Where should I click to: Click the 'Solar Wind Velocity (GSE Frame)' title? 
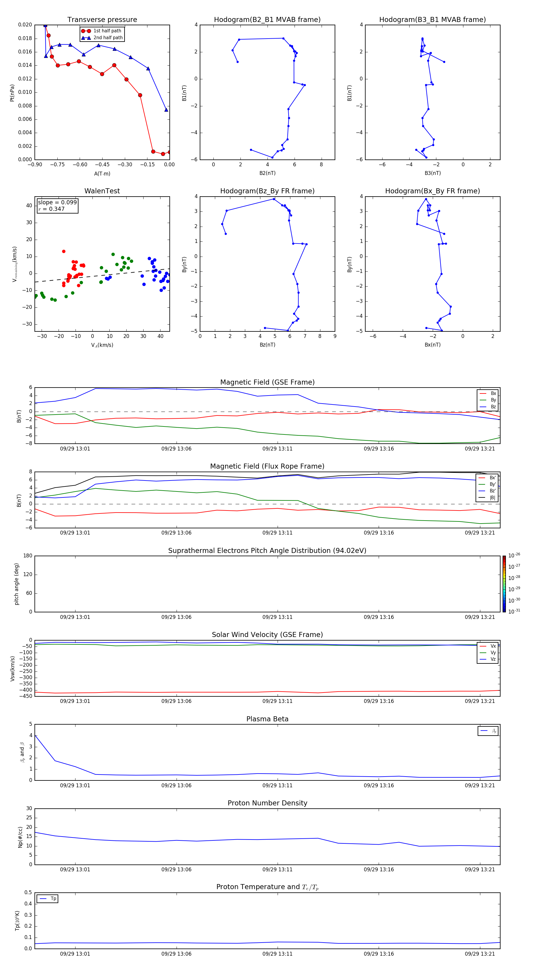coord(267,635)
